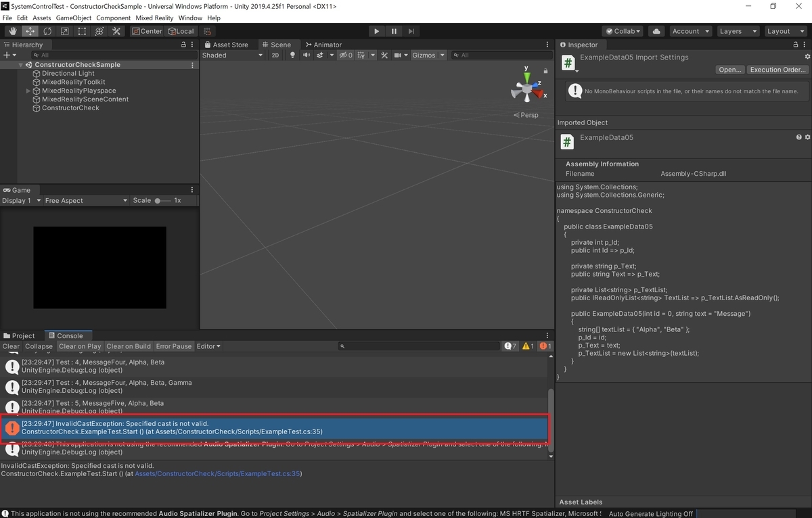Toggle Clear on Build option
Viewport: 812px width, 518px height.
[x=129, y=346]
